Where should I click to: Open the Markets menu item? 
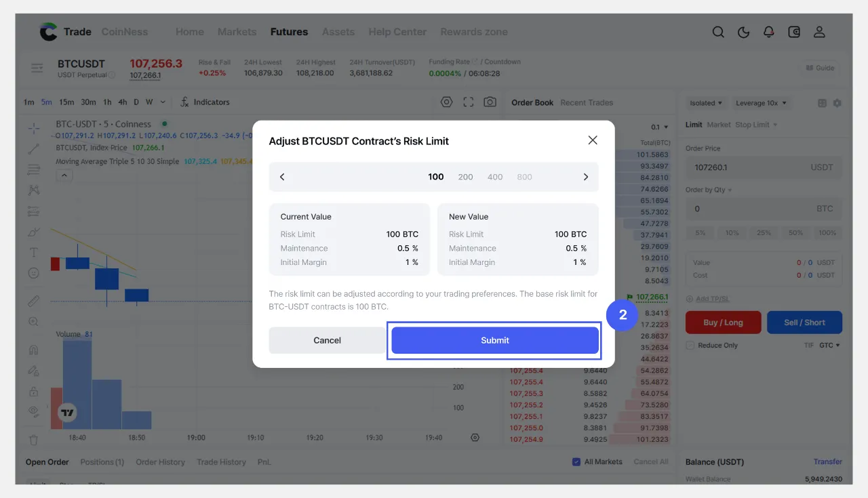(237, 32)
